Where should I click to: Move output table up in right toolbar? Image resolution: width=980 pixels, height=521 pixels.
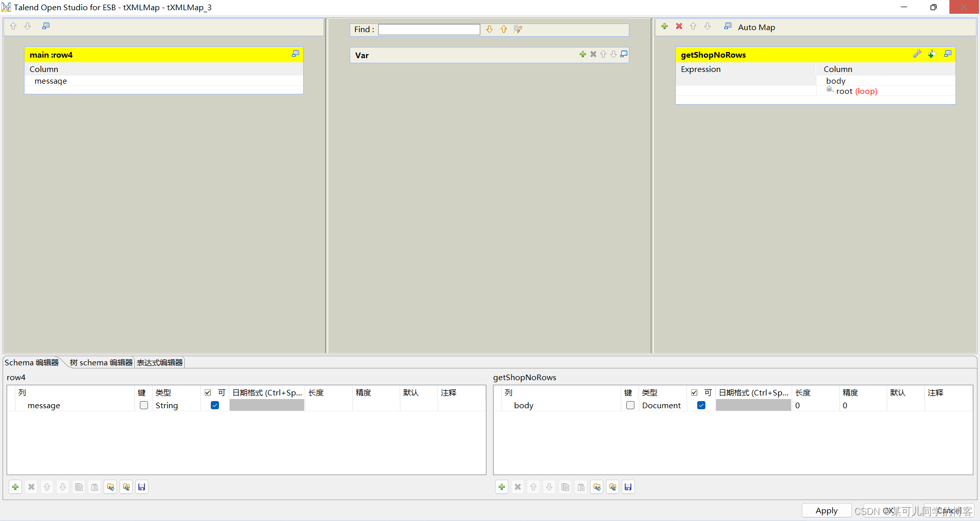[x=693, y=26]
